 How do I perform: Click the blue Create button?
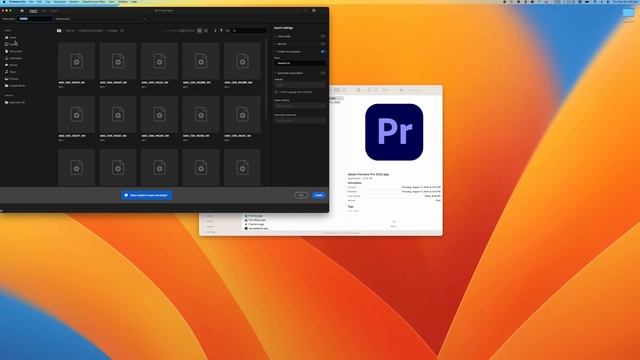tap(319, 195)
